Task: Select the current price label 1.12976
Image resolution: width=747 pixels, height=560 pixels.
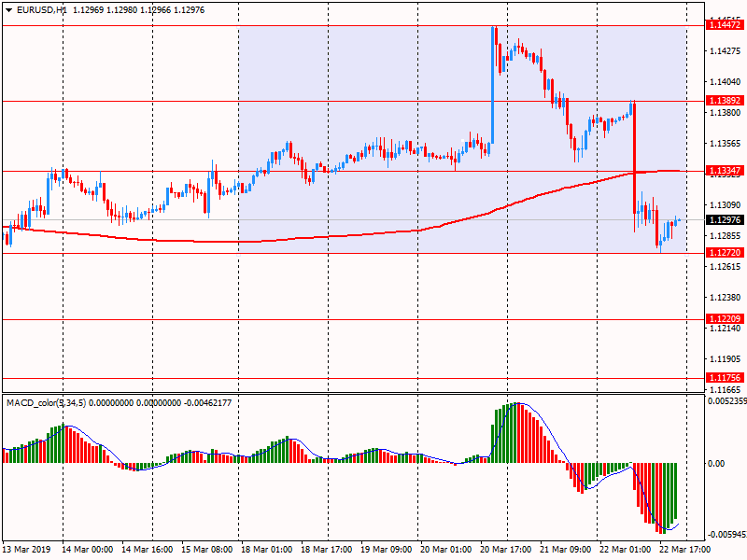Action: pyautogui.click(x=725, y=220)
